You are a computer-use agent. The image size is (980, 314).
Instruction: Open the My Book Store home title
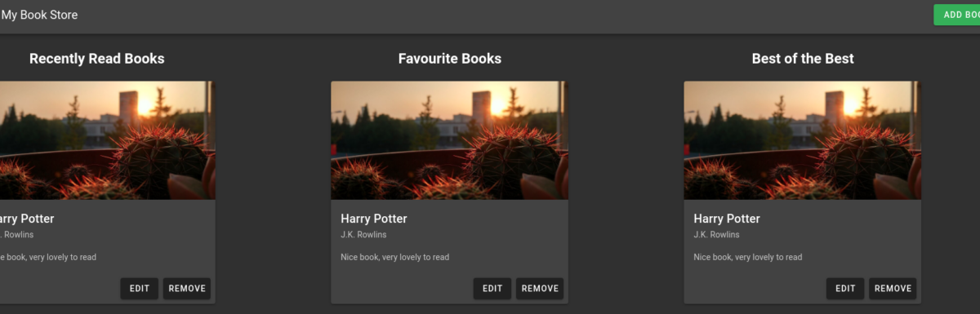click(39, 15)
